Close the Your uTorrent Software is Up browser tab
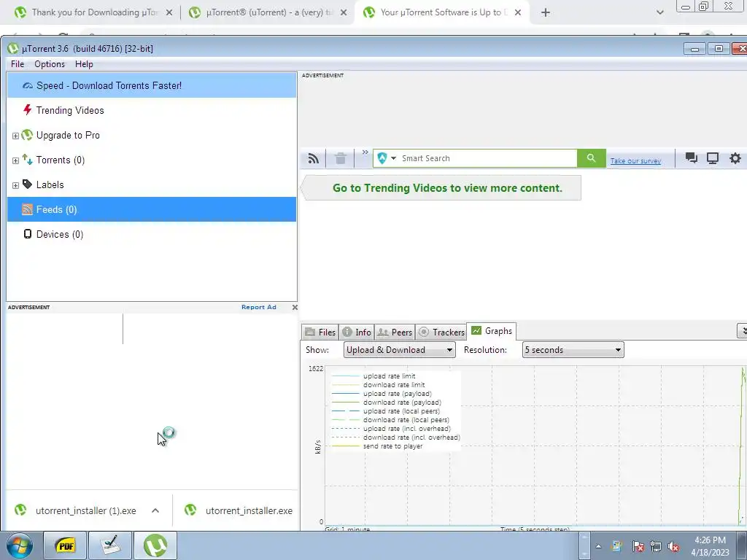 pyautogui.click(x=518, y=13)
